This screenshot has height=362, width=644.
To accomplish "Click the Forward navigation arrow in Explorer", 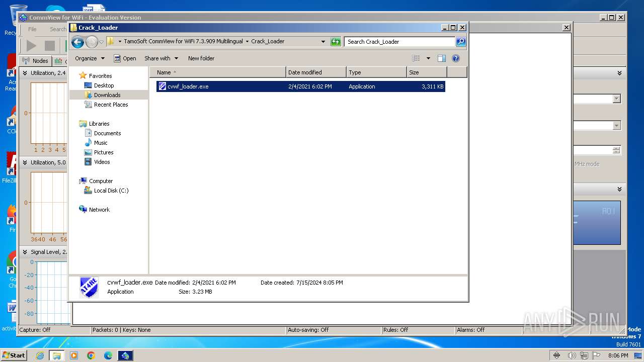I will point(92,42).
